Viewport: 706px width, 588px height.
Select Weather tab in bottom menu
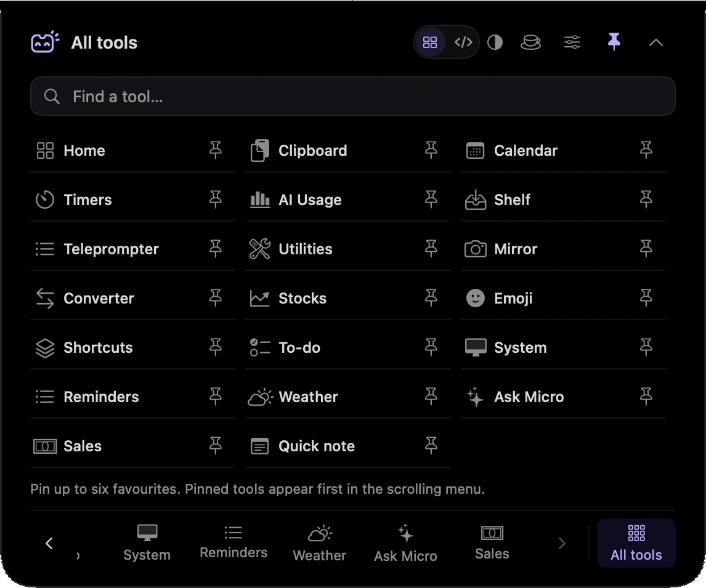(x=319, y=543)
